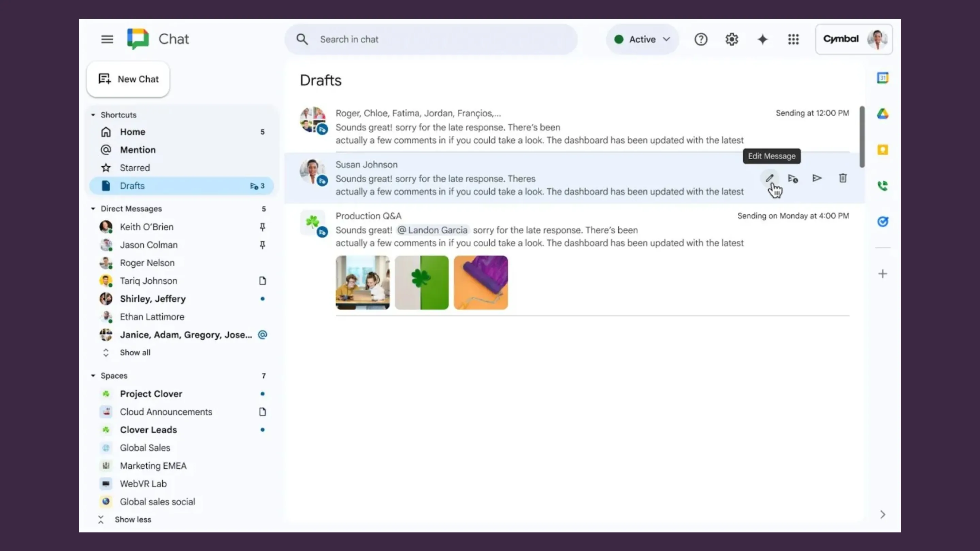Delete the Susan Johnson draft
The width and height of the screenshot is (980, 551).
point(843,178)
